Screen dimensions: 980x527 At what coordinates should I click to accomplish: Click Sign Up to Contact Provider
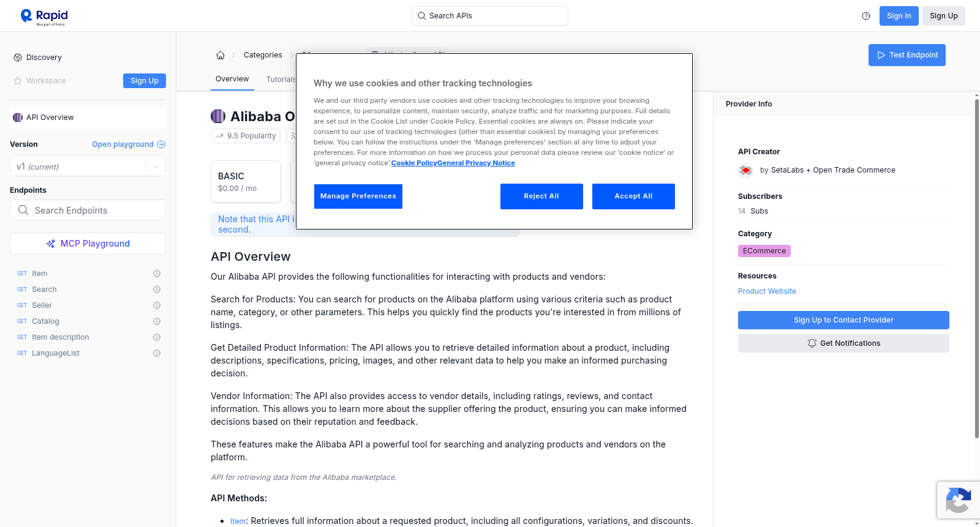click(843, 320)
